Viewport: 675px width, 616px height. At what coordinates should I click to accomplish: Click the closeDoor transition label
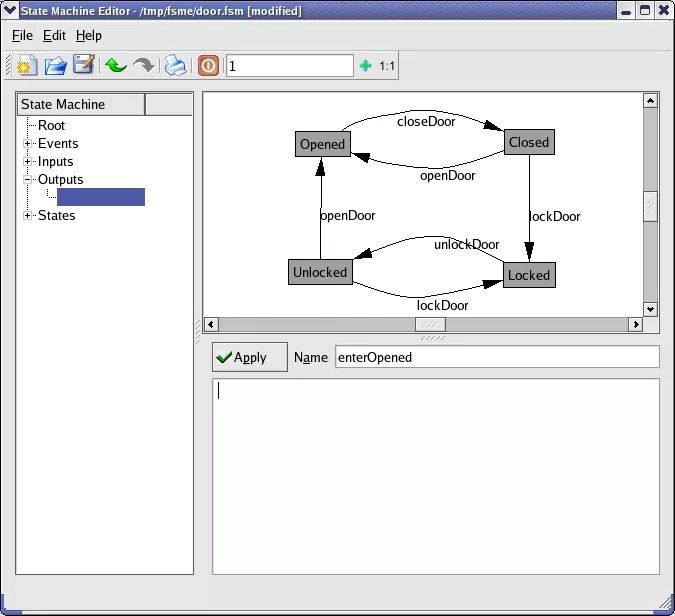click(426, 121)
